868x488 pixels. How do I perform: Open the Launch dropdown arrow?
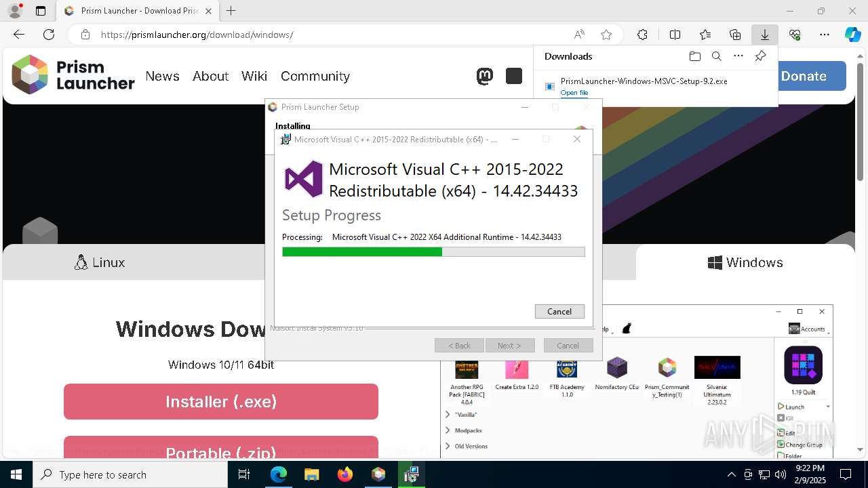tap(828, 407)
